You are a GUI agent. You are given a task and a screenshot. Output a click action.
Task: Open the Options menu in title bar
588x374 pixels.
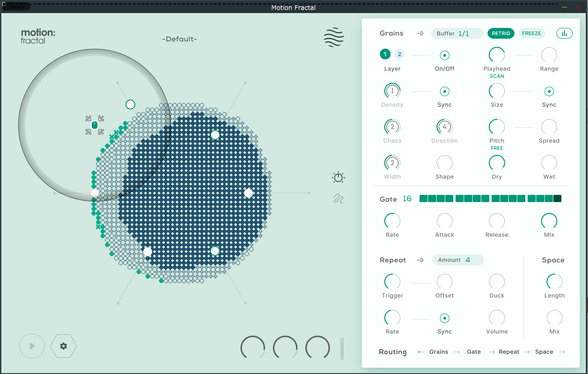(17, 7)
